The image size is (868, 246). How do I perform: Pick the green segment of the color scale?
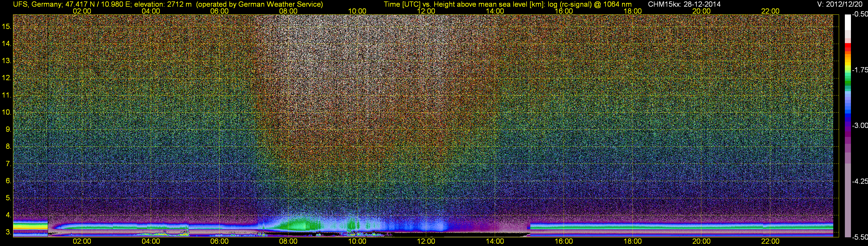847,82
